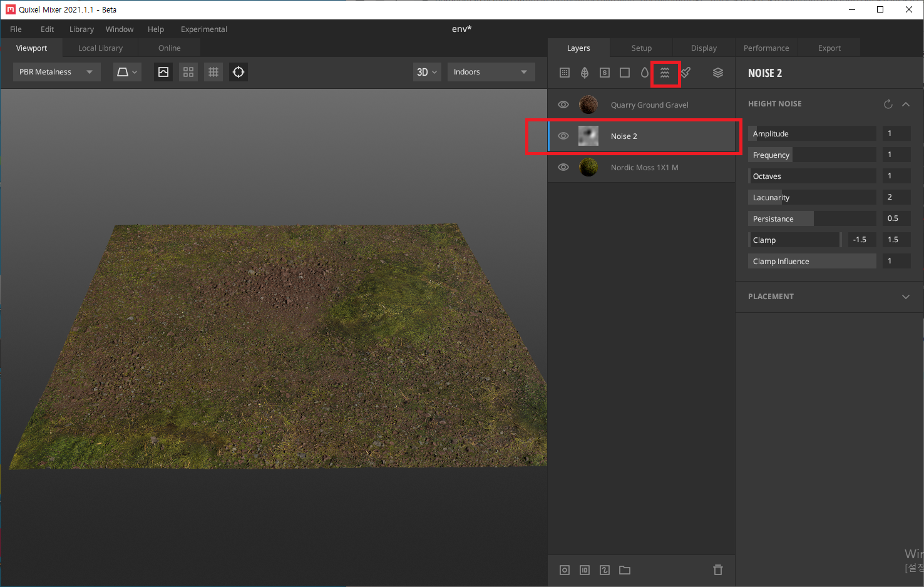
Task: Switch to the Online tab
Action: coord(170,48)
